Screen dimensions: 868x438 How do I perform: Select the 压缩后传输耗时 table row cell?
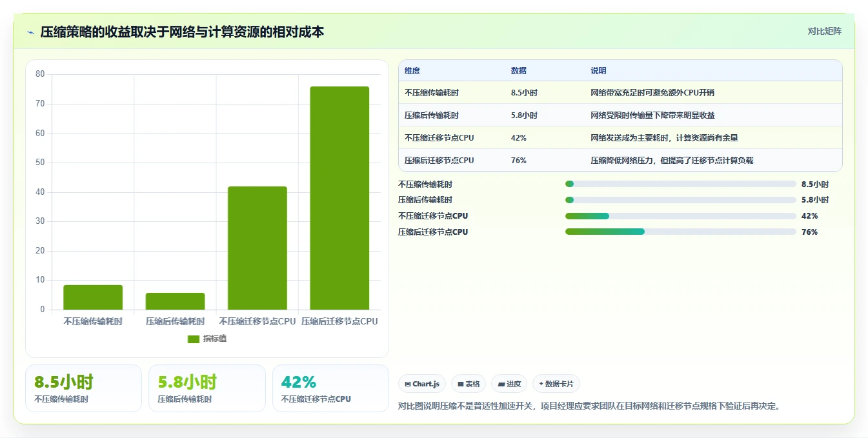(432, 115)
